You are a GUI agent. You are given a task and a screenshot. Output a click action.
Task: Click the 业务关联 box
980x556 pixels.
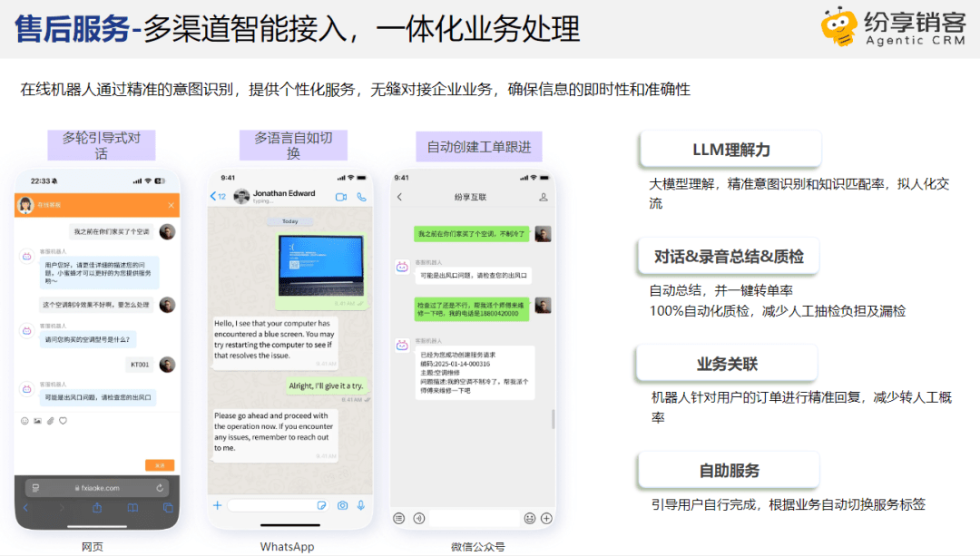[x=727, y=364]
